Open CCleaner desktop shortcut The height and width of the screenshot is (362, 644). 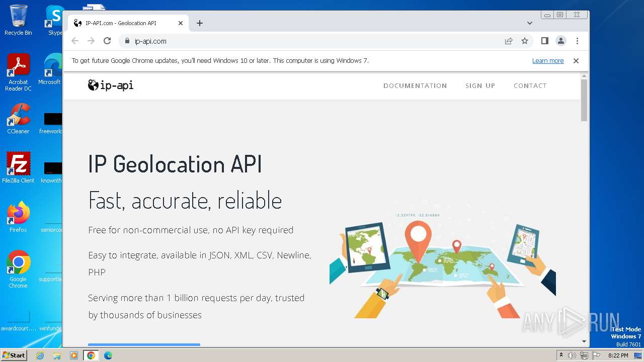click(x=18, y=119)
